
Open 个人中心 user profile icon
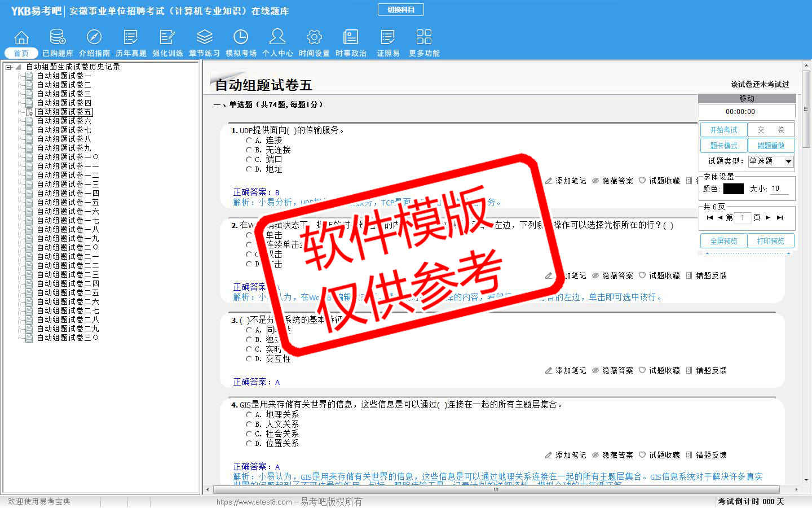277,38
